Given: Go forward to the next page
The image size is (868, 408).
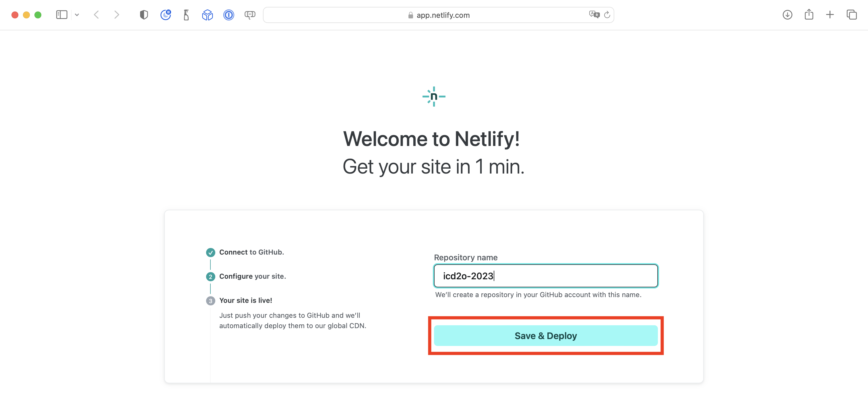Looking at the screenshot, I should (117, 15).
